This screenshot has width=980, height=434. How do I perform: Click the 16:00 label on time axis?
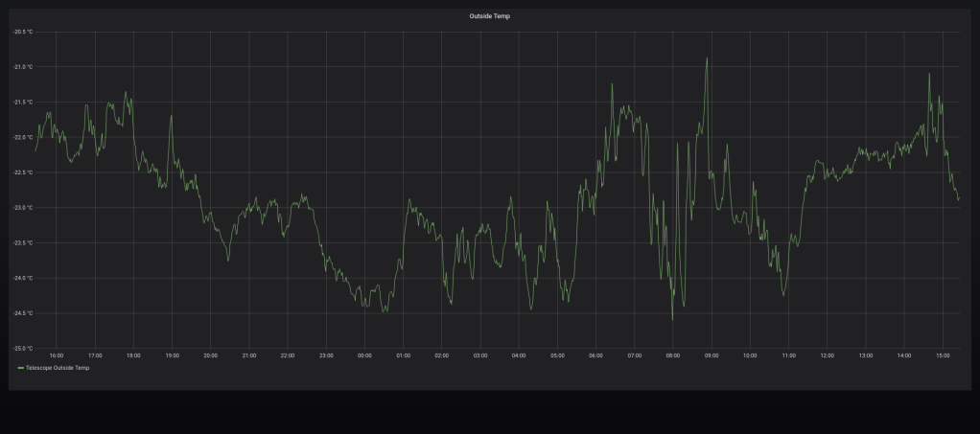coord(57,355)
